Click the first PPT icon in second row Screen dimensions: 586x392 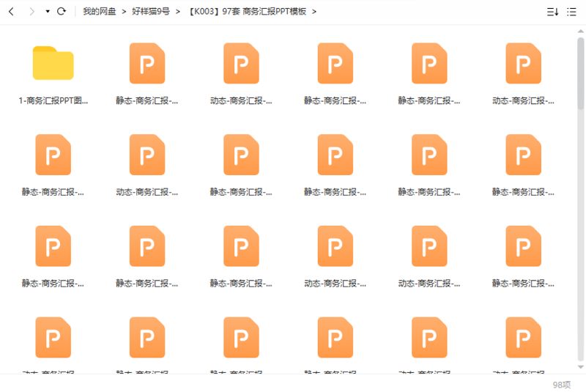(53, 155)
